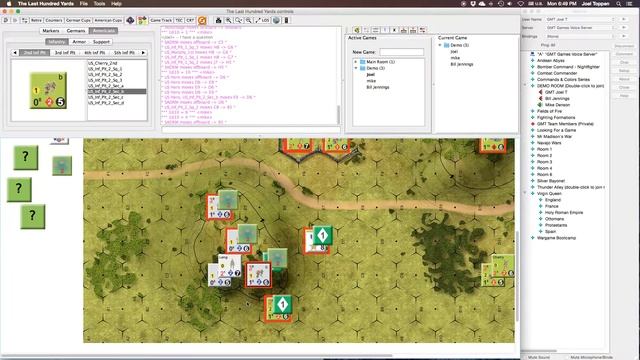Select the Looking For a Game channel
Screen dimensions: 640x360
(x=556, y=130)
